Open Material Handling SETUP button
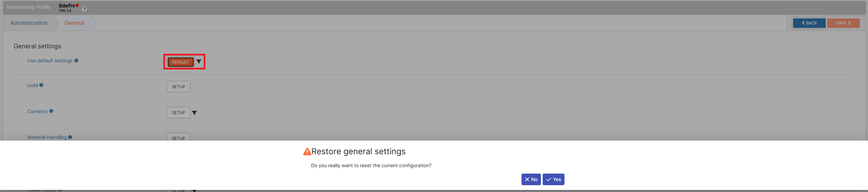The image size is (868, 192). coord(178,137)
